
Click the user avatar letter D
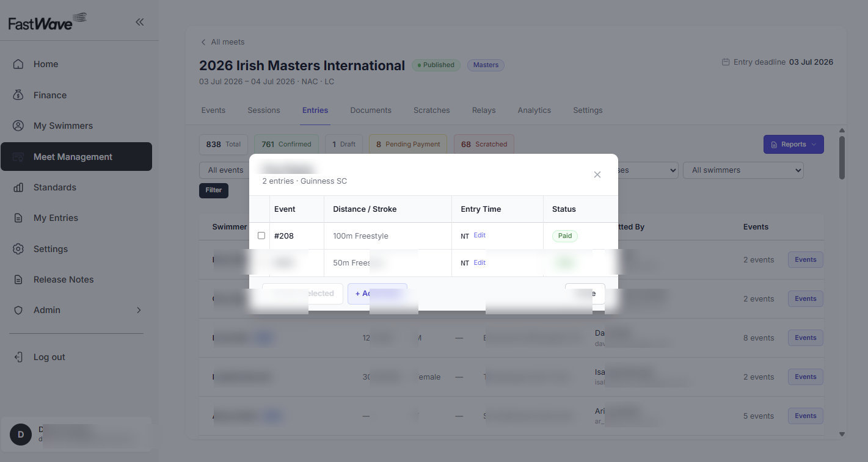pos(20,435)
